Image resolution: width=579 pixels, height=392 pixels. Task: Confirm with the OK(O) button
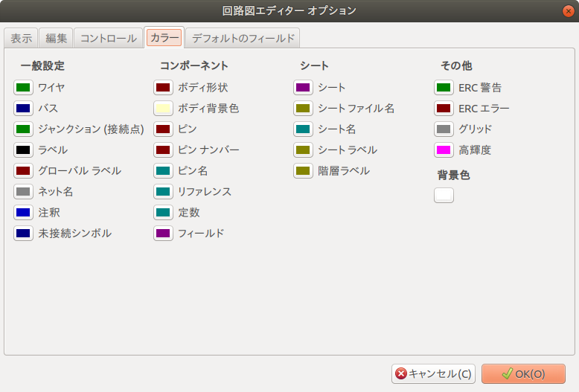point(522,373)
